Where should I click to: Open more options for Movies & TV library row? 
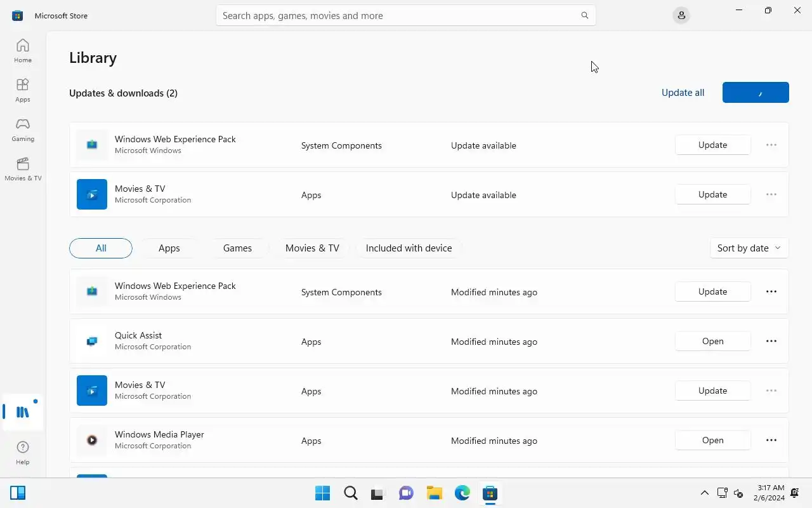click(771, 391)
